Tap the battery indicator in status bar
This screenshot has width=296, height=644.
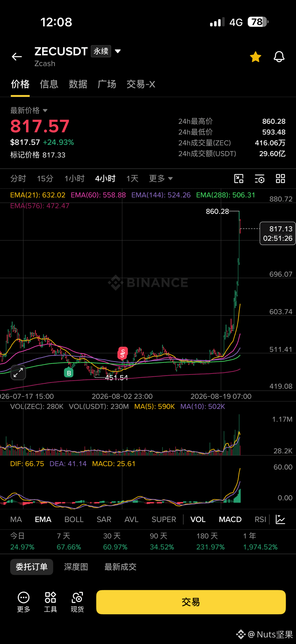pyautogui.click(x=258, y=22)
